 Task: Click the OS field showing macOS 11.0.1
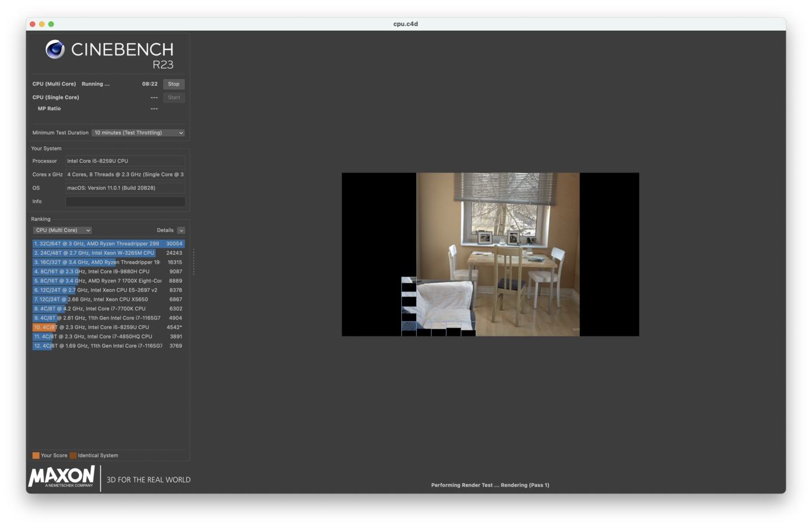click(x=125, y=188)
